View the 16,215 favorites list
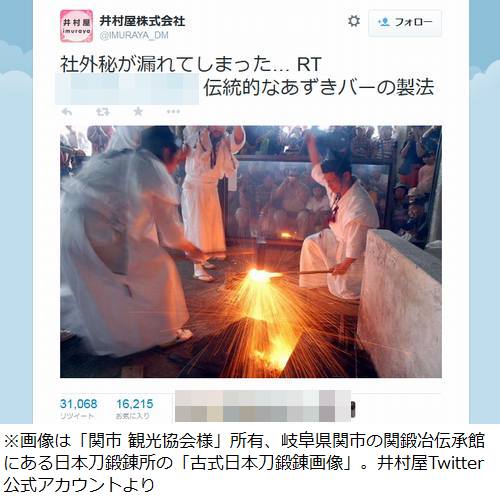 [x=135, y=404]
